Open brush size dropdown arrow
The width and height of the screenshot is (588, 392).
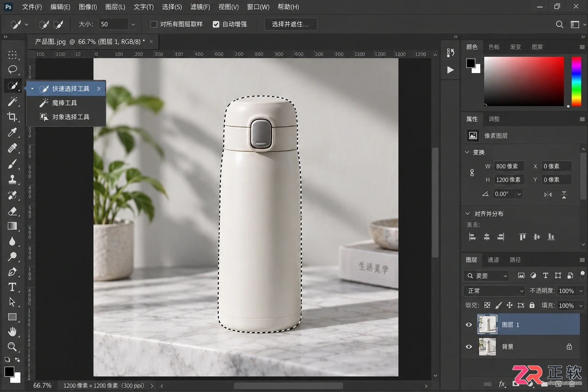click(x=133, y=24)
